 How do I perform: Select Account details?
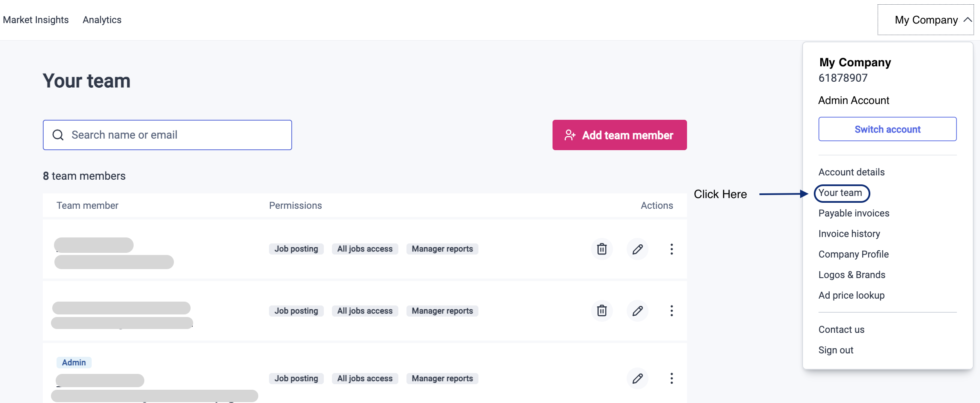852,172
